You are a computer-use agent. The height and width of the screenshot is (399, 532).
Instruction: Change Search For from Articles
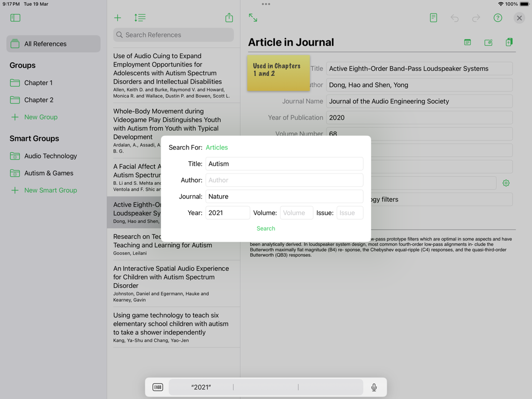pyautogui.click(x=217, y=147)
